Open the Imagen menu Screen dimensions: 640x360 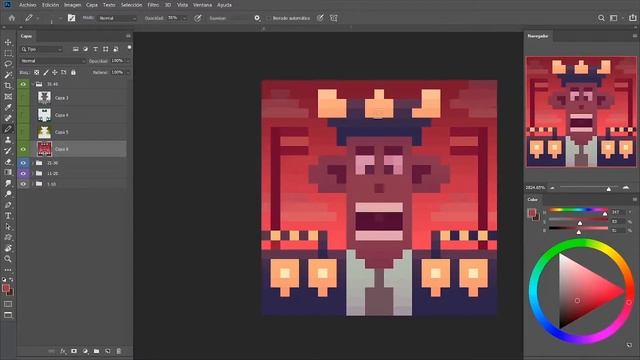coord(72,5)
